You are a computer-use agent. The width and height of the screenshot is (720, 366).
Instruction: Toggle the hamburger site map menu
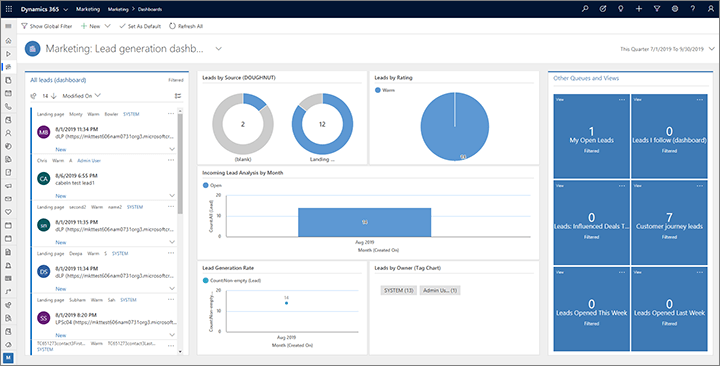[8, 26]
